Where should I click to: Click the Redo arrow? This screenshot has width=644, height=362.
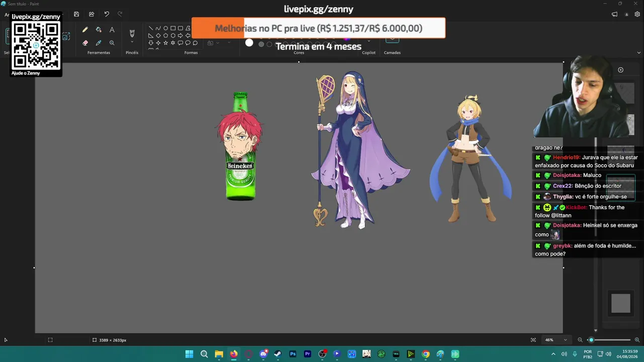pos(120,14)
